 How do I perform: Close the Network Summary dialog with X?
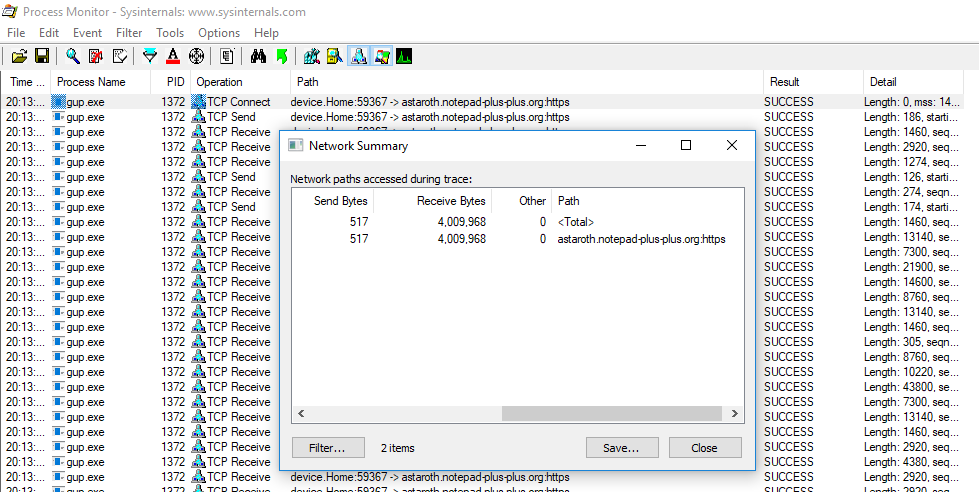click(x=732, y=145)
